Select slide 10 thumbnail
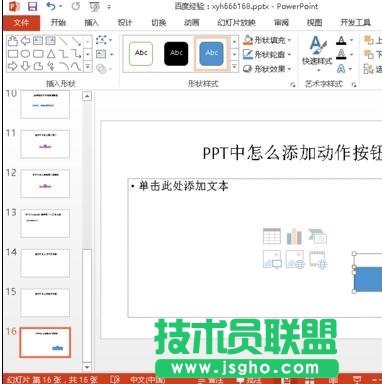 click(45, 104)
